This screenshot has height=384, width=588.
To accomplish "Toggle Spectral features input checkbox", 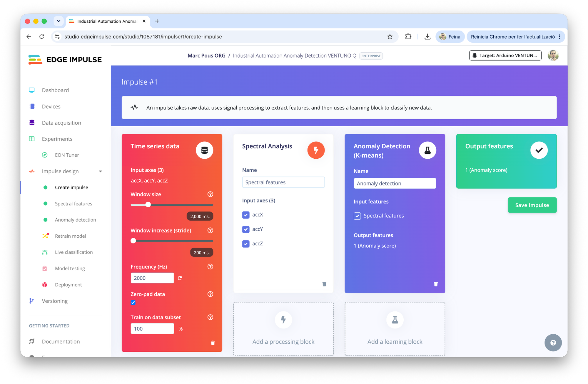I will (x=357, y=216).
